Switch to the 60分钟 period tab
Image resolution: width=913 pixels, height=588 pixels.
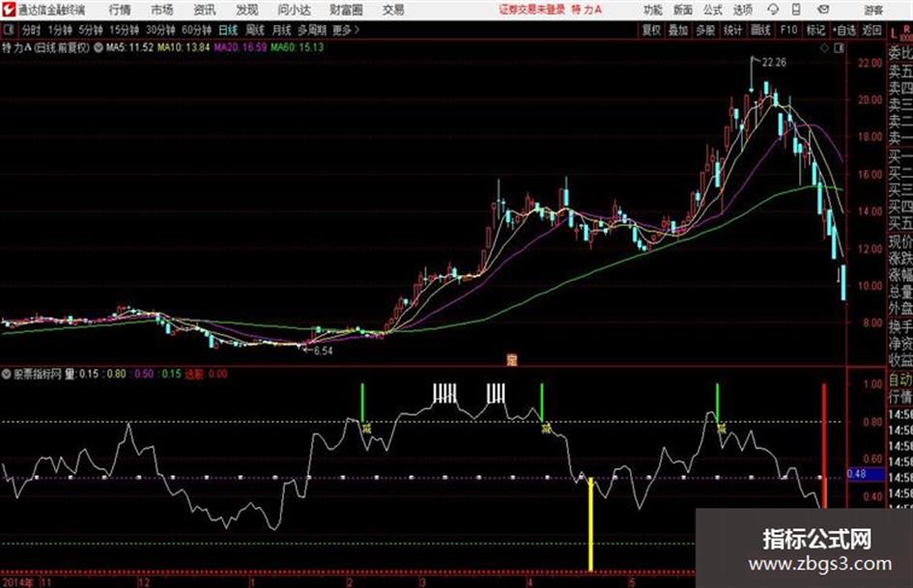[196, 30]
